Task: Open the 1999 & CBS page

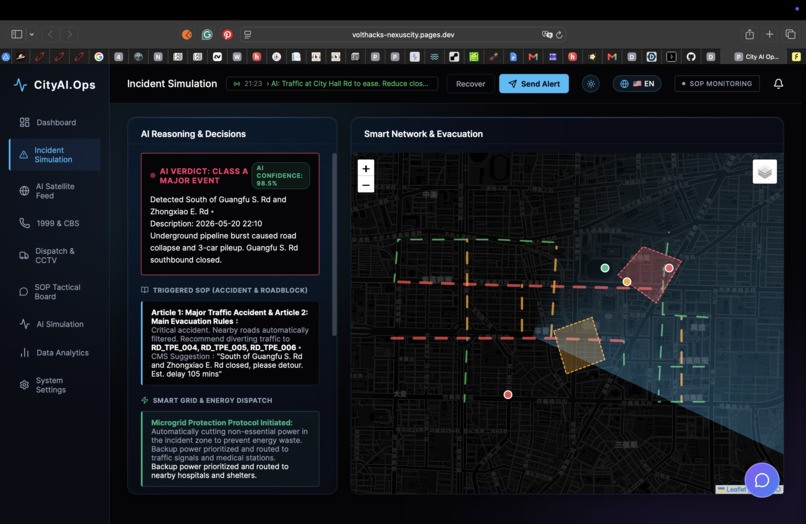Action: [x=54, y=223]
